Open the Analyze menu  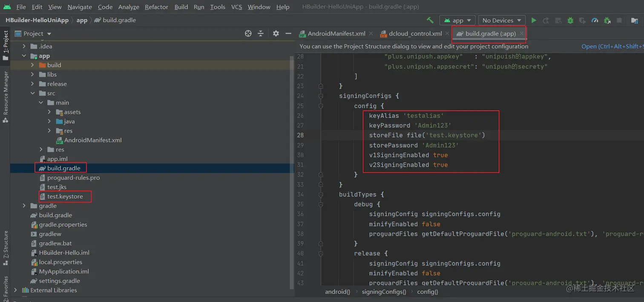tap(129, 7)
